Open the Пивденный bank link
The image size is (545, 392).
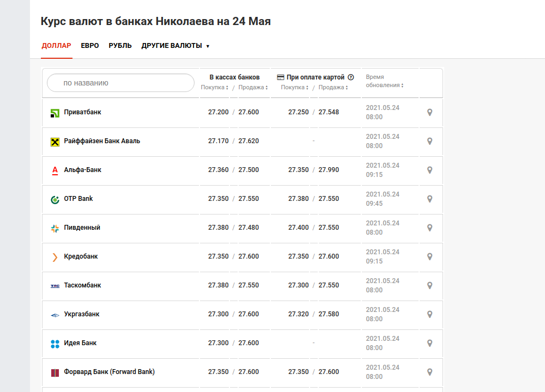point(82,228)
